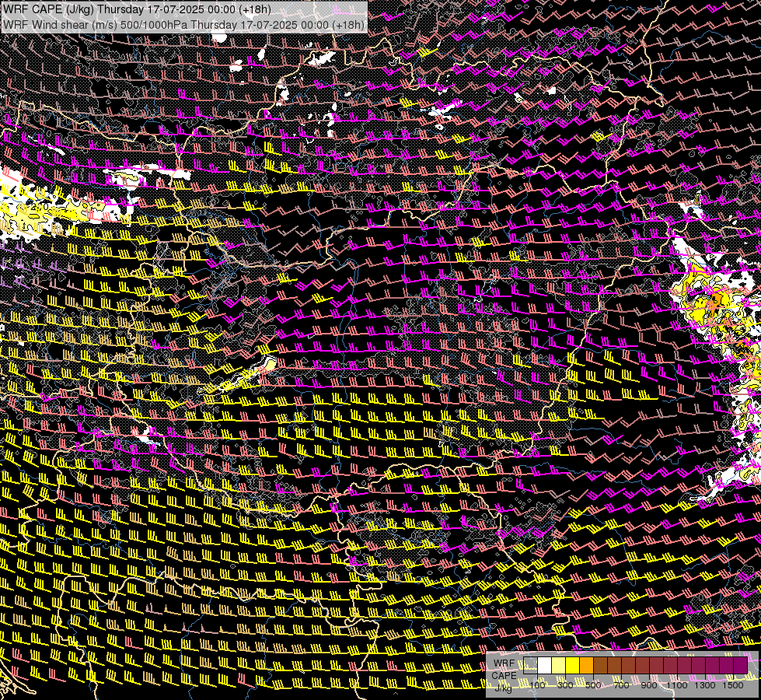This screenshot has width=761, height=700.
Task: Click the legend value 100
Action: (537, 685)
